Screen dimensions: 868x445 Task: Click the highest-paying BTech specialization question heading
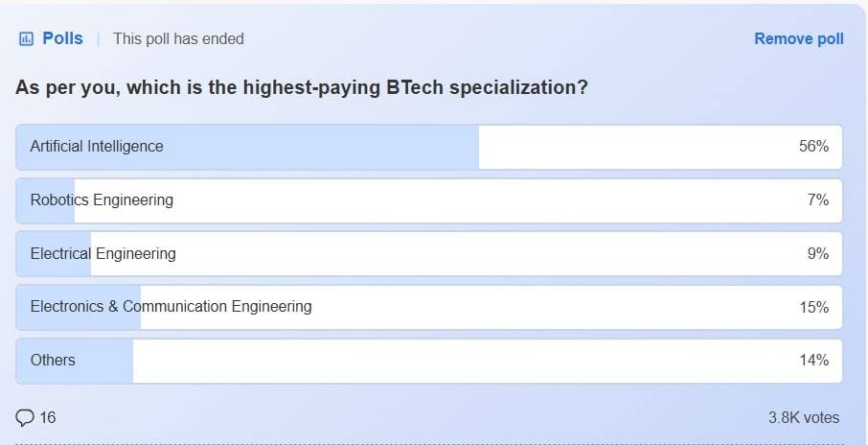pyautogui.click(x=301, y=87)
